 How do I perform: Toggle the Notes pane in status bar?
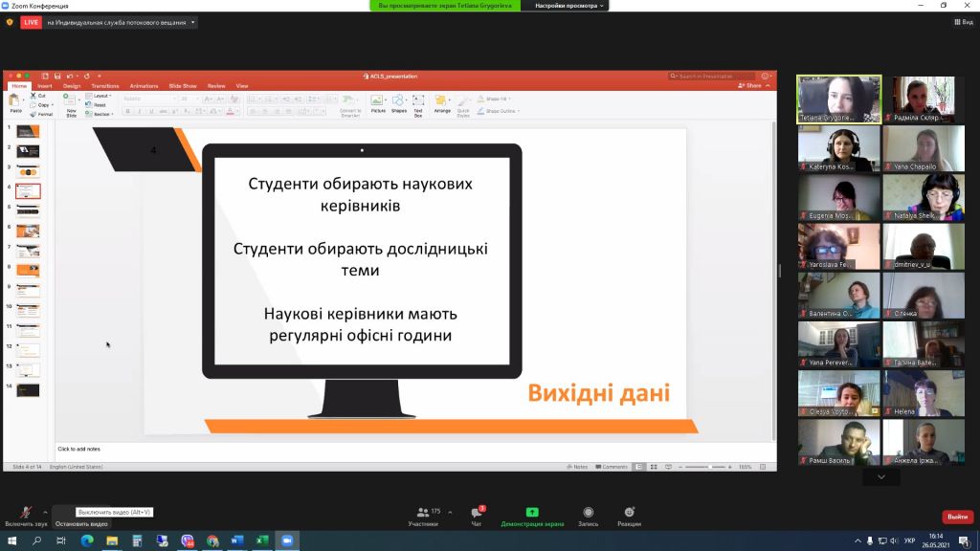click(x=577, y=467)
